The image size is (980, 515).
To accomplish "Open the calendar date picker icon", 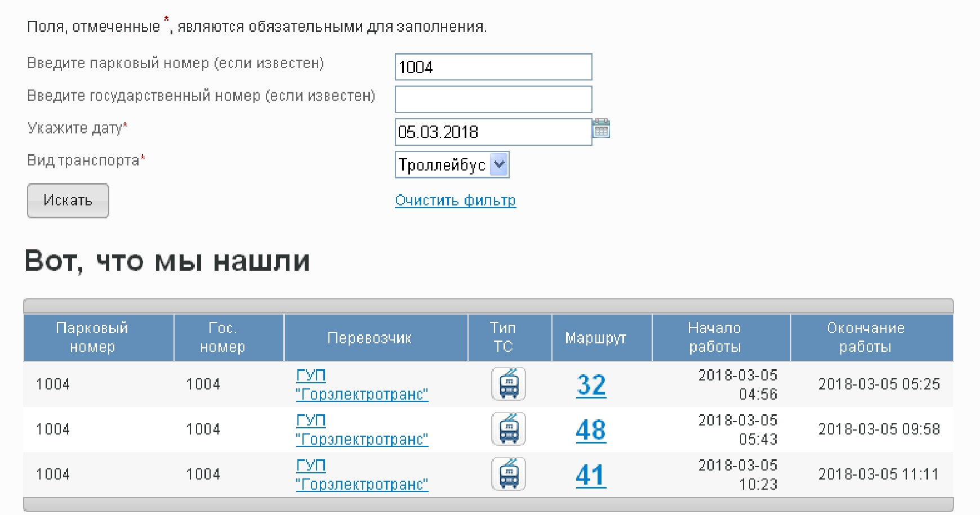I will click(602, 129).
